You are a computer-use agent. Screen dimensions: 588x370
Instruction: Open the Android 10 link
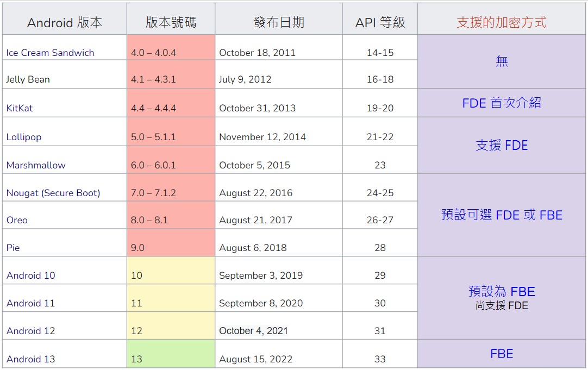click(x=31, y=275)
